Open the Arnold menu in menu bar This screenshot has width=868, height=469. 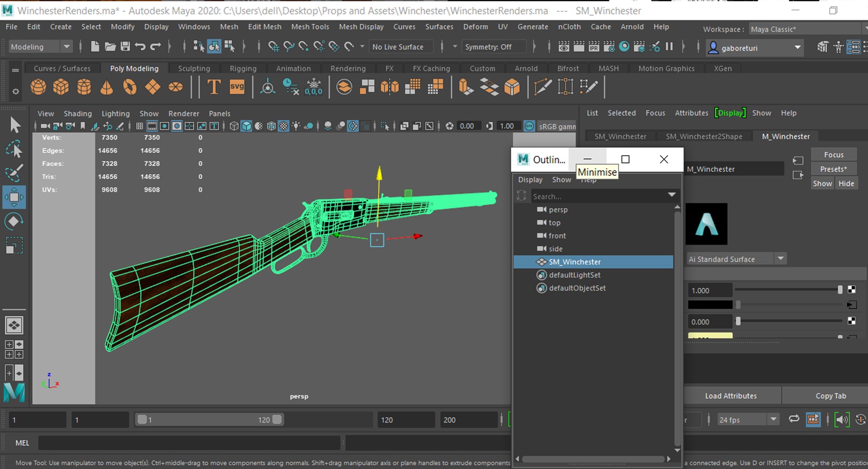click(632, 27)
